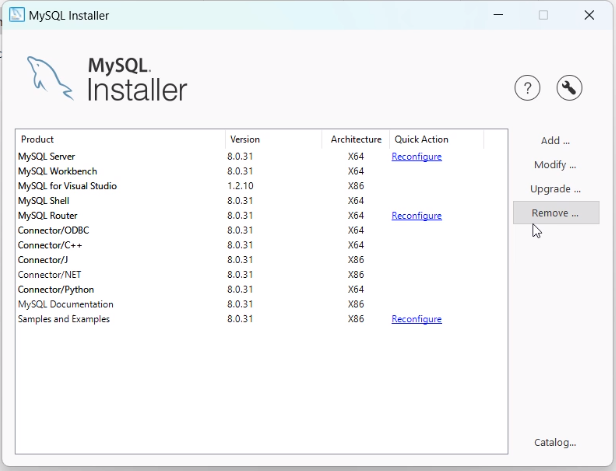Click the MySQL Installer title bar icon
The width and height of the screenshot is (616, 471).
17,15
